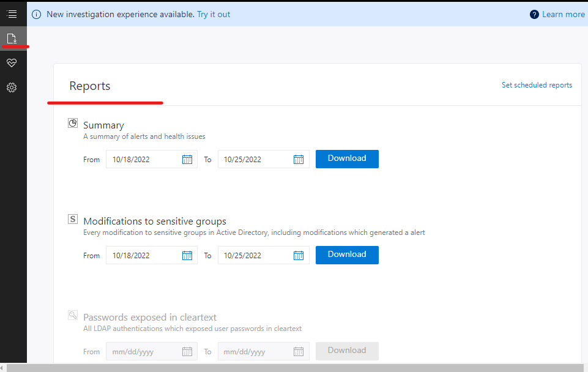Open the hamburger menu in the sidebar

[12, 14]
